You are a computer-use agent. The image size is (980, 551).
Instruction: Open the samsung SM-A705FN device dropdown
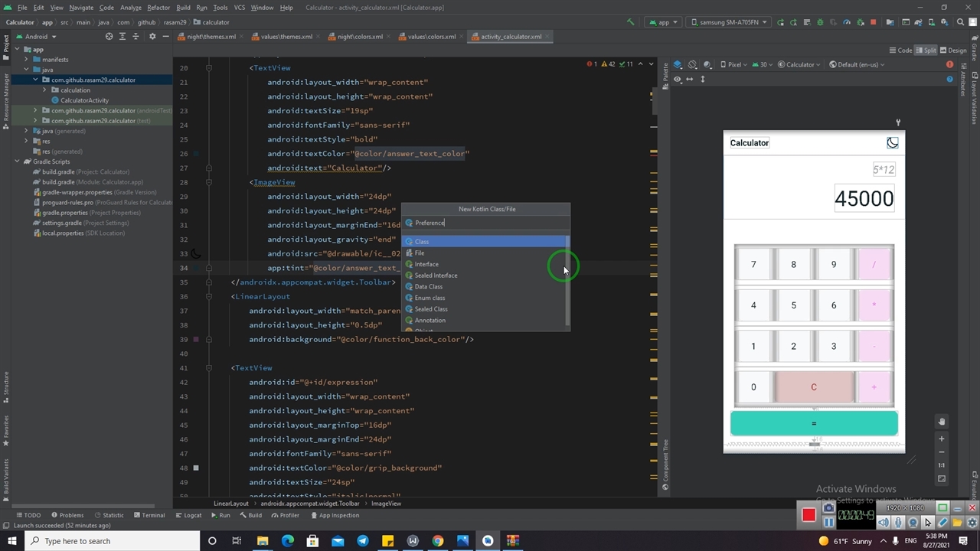(729, 22)
